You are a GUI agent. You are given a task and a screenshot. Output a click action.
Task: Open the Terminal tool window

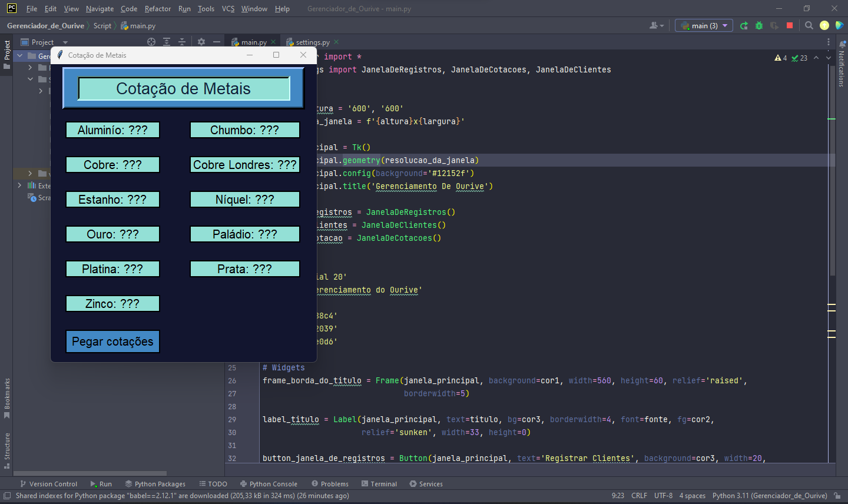pyautogui.click(x=379, y=483)
